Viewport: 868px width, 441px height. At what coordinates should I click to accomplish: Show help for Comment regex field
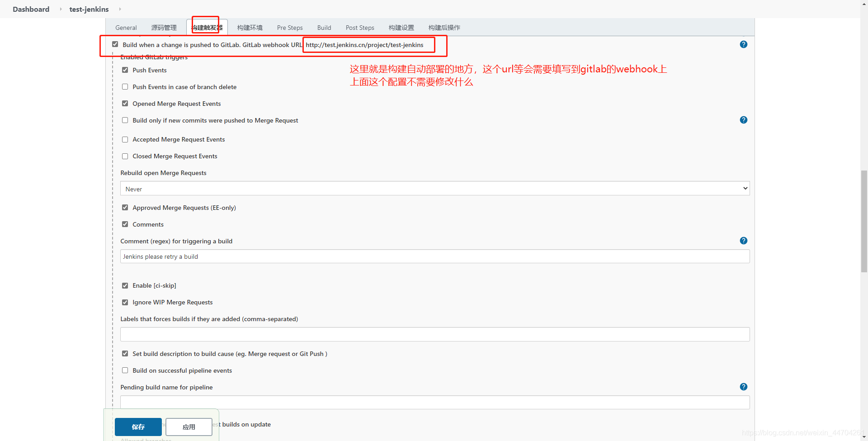click(744, 241)
